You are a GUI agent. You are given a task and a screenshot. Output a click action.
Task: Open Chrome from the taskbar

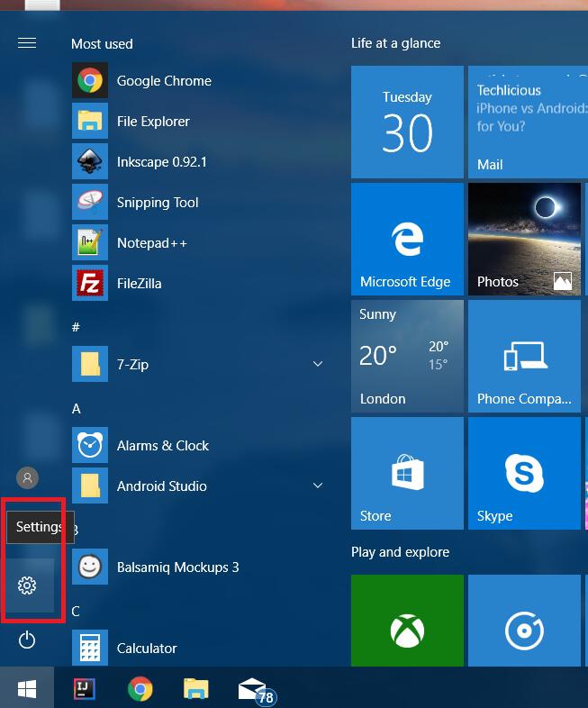coord(140,688)
